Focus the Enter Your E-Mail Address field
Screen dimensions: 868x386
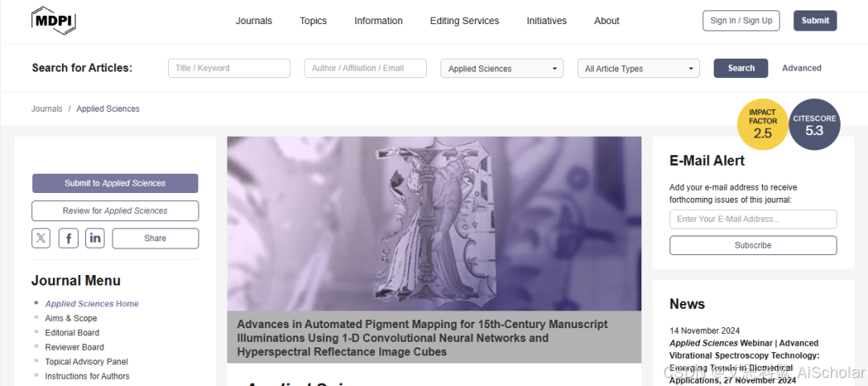coord(753,220)
